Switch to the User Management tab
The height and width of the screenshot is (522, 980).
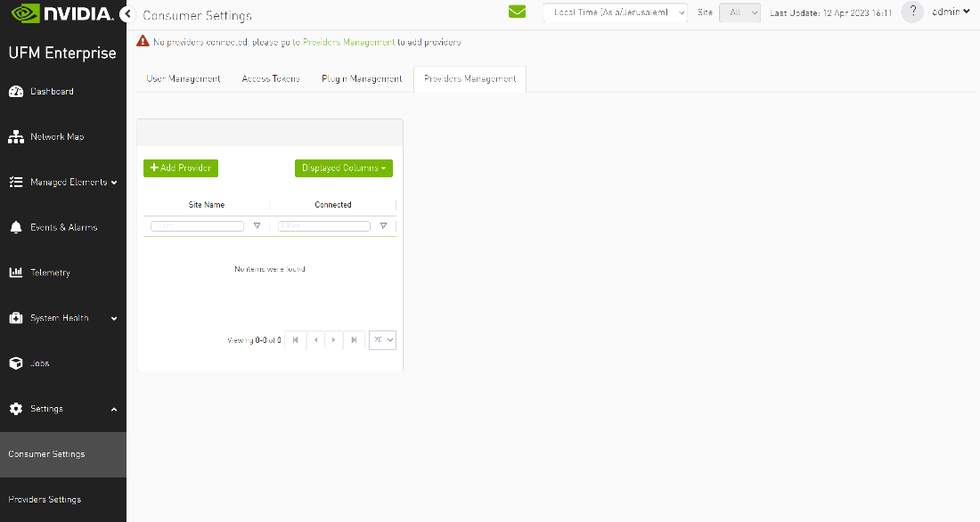point(184,78)
